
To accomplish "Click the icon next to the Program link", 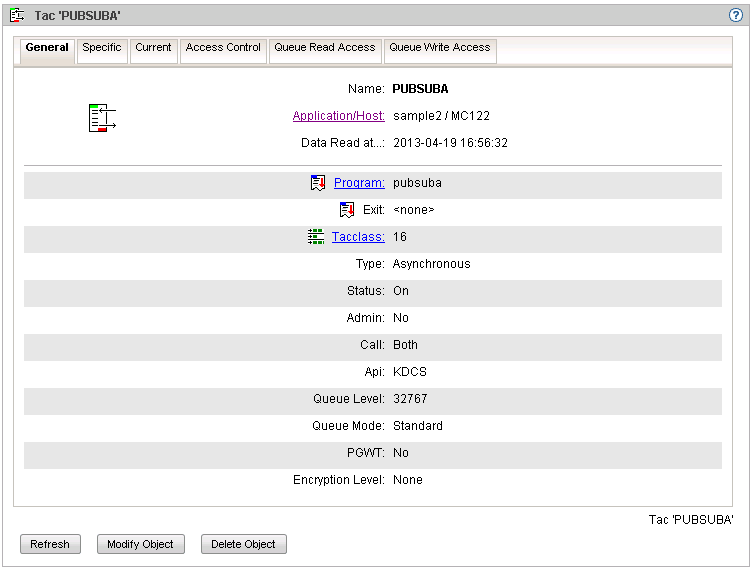I will 318,183.
